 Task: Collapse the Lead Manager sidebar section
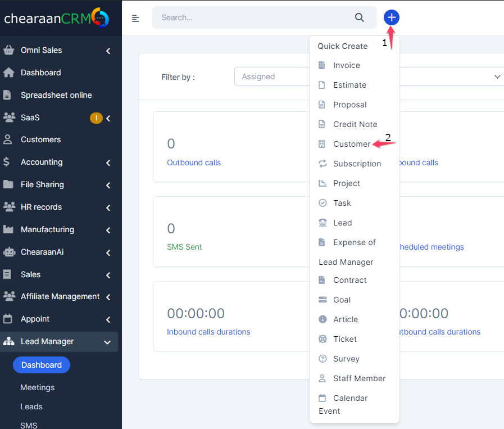107,342
